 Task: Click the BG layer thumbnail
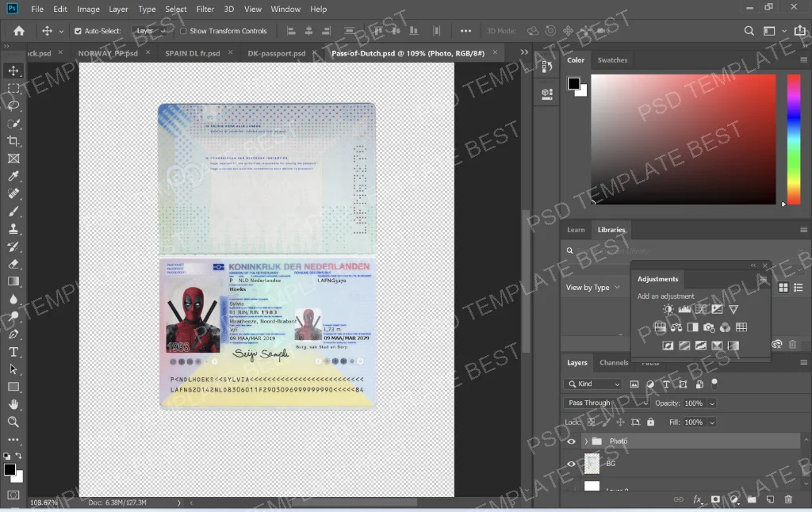coord(592,464)
